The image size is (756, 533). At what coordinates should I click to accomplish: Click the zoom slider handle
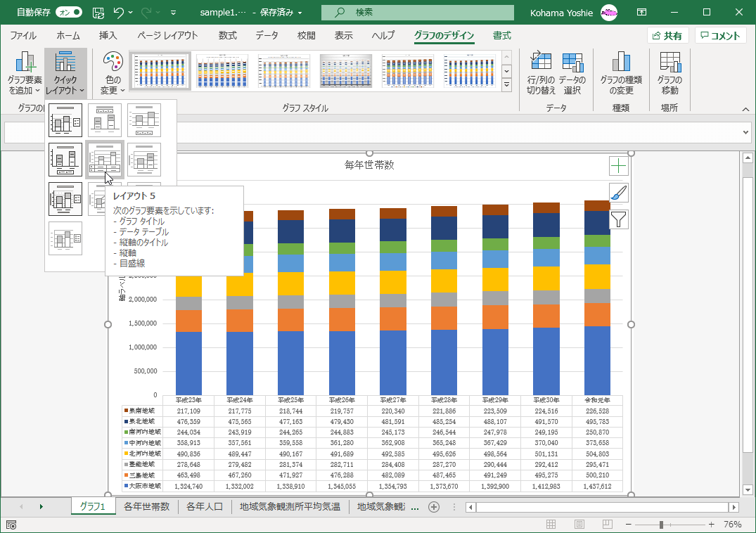[661, 525]
